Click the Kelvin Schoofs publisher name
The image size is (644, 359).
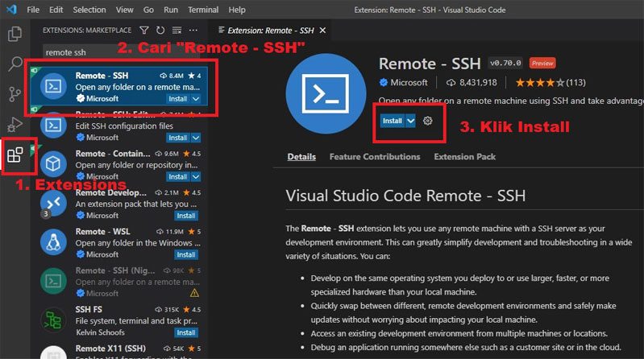tap(100, 332)
